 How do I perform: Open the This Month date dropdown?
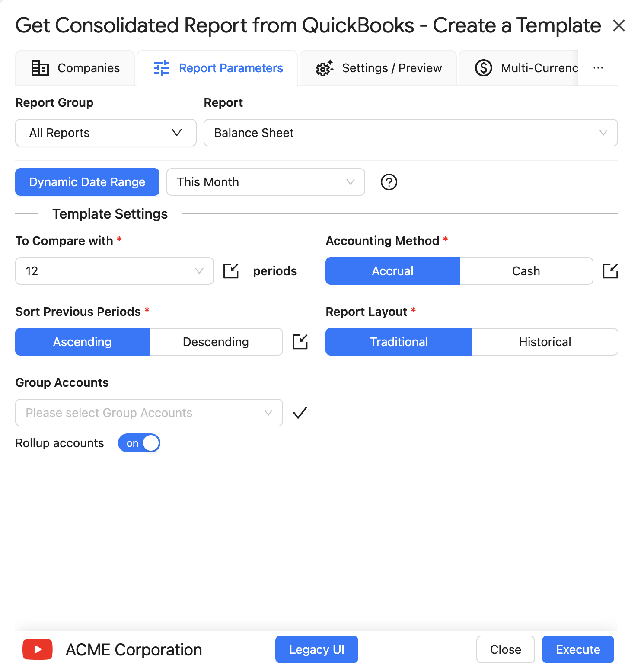point(266,182)
